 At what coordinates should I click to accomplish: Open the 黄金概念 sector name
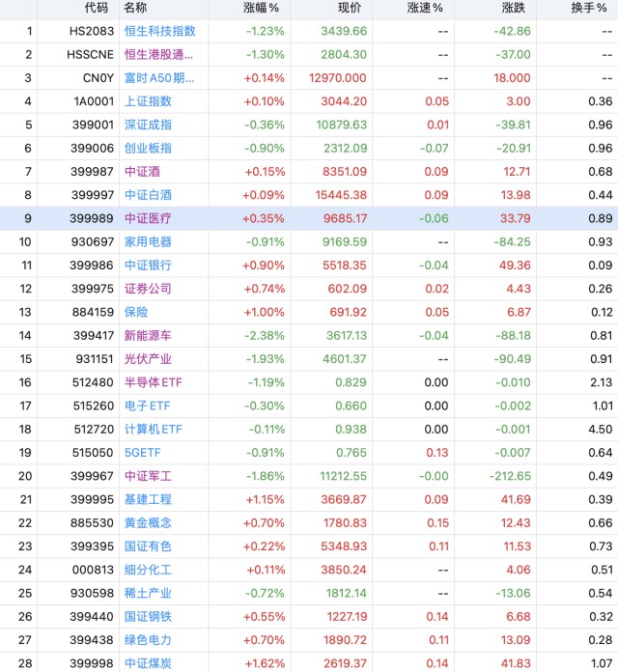(x=148, y=523)
